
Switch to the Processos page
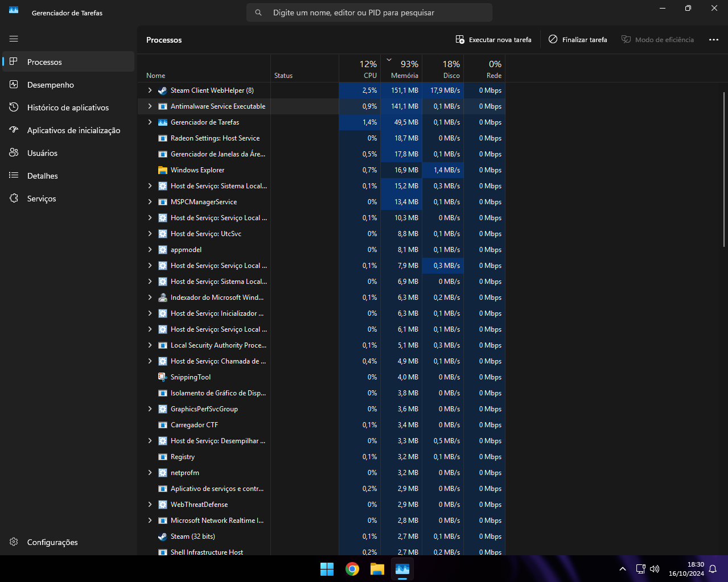68,62
